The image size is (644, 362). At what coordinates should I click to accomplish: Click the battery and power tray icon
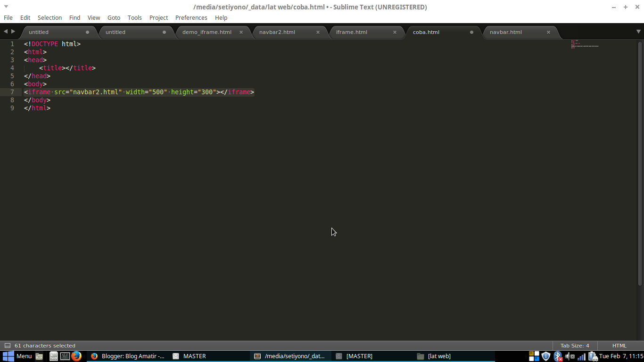[593, 356]
